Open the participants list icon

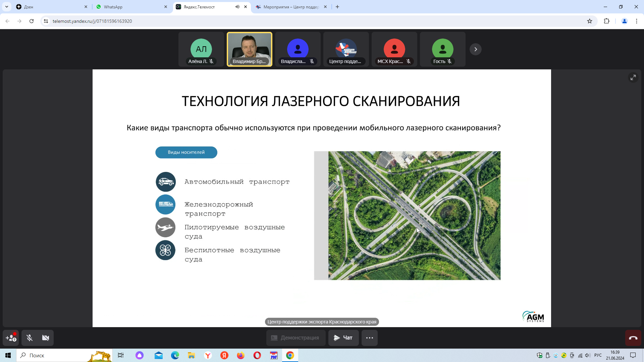(11, 338)
